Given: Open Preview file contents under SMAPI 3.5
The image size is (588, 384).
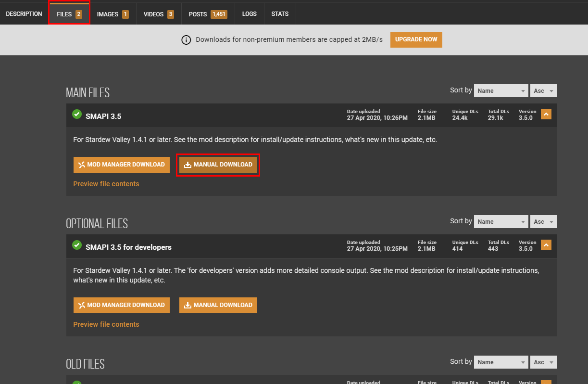Looking at the screenshot, I should tap(106, 184).
